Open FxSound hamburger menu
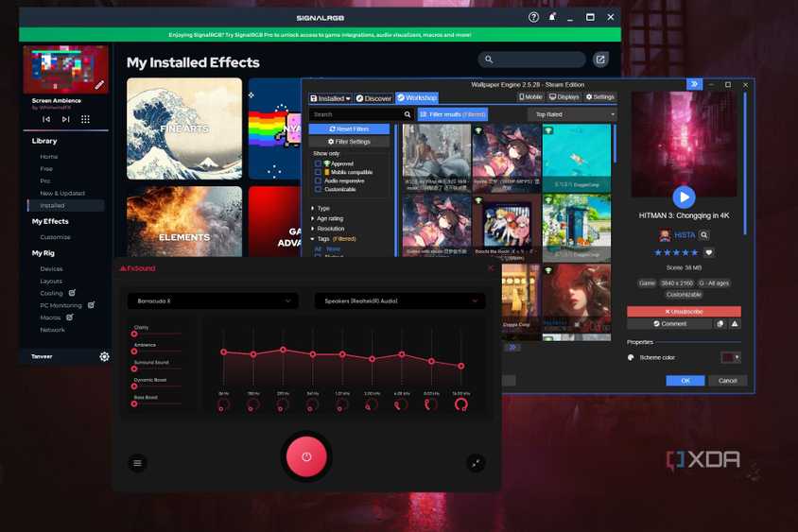 pos(137,463)
